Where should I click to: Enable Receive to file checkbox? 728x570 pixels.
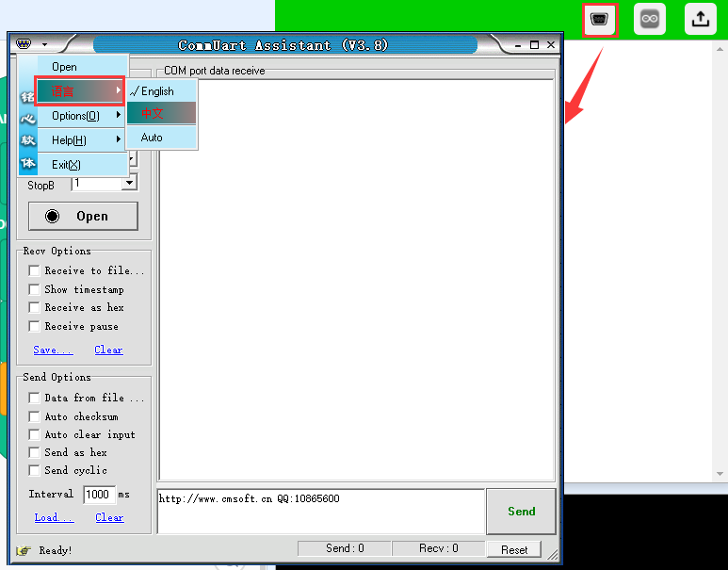pos(34,270)
